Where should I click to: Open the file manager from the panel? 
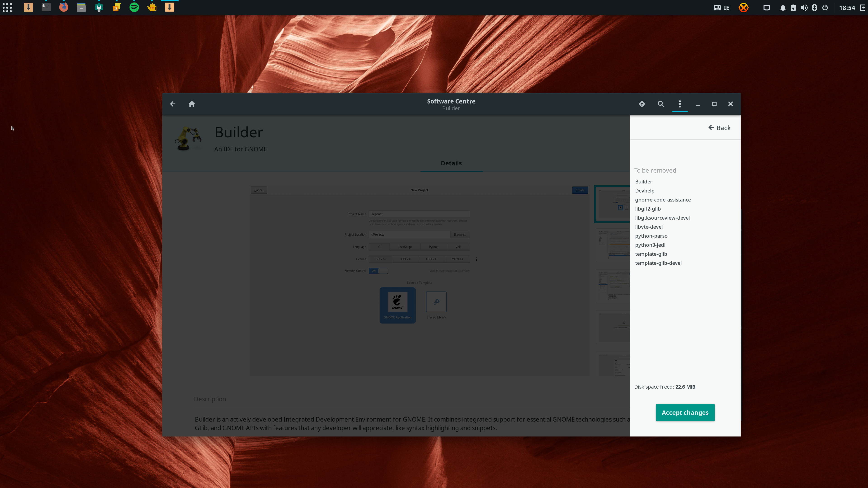81,7
